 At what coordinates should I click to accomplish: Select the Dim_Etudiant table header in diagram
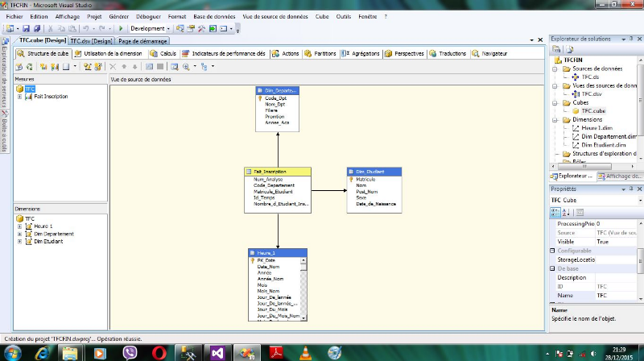(374, 172)
